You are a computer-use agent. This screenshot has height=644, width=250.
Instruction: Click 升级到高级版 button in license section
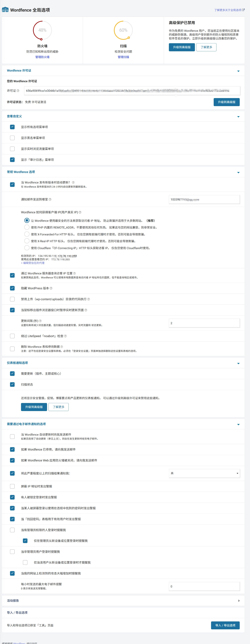tap(226, 102)
